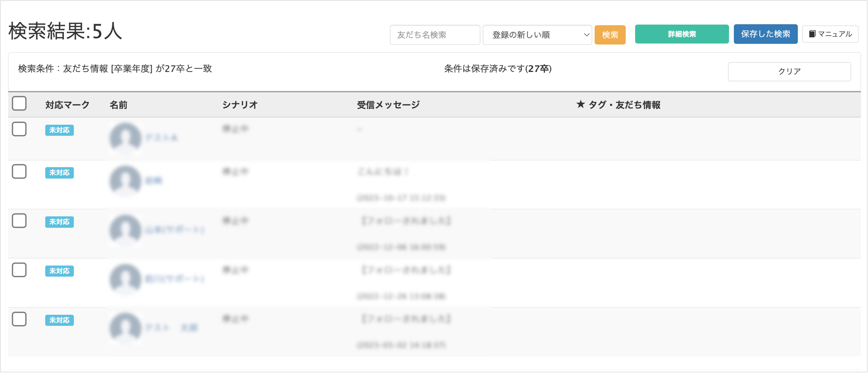Click the 受信メッセージ column header
868x373 pixels.
tap(388, 105)
